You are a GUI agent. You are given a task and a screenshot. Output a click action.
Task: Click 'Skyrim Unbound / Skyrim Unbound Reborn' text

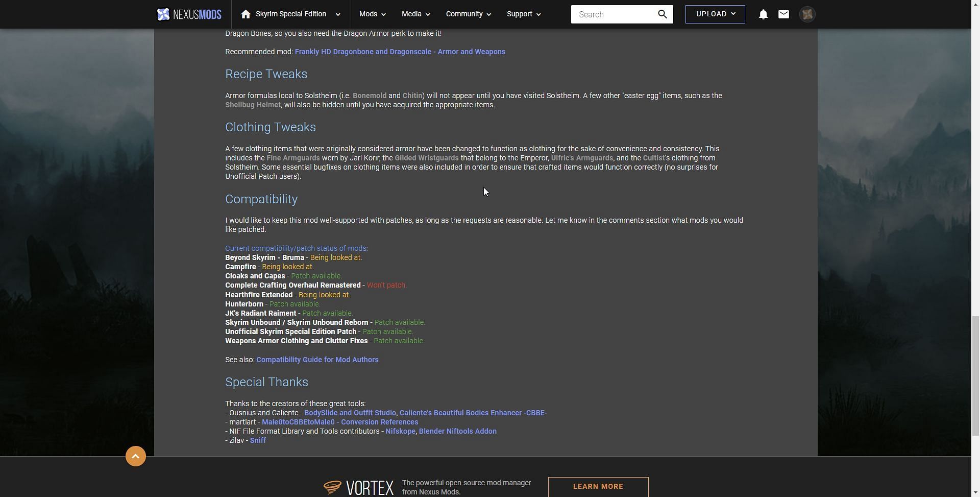coord(297,322)
